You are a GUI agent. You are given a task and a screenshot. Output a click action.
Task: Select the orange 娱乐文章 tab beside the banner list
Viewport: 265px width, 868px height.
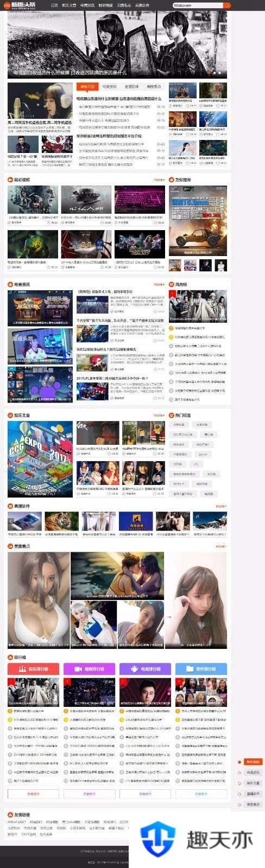click(88, 86)
